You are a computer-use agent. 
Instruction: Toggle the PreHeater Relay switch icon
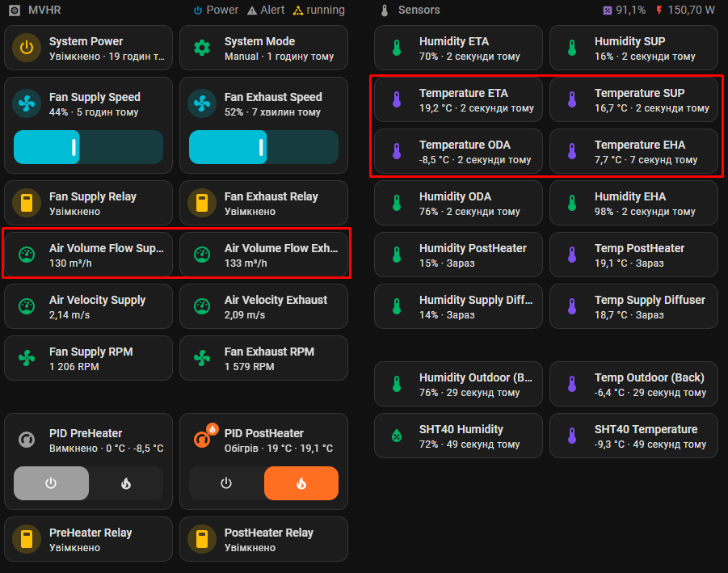pyautogui.click(x=27, y=539)
